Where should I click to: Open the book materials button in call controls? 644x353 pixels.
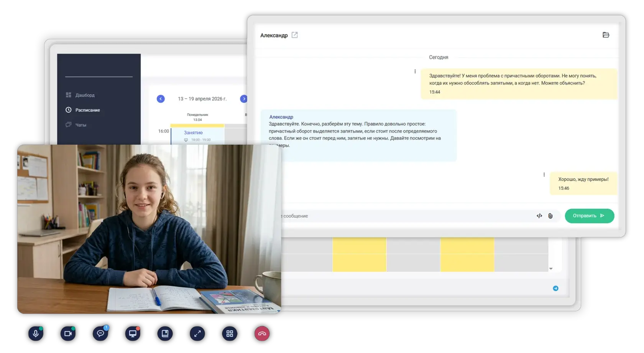[x=165, y=333]
